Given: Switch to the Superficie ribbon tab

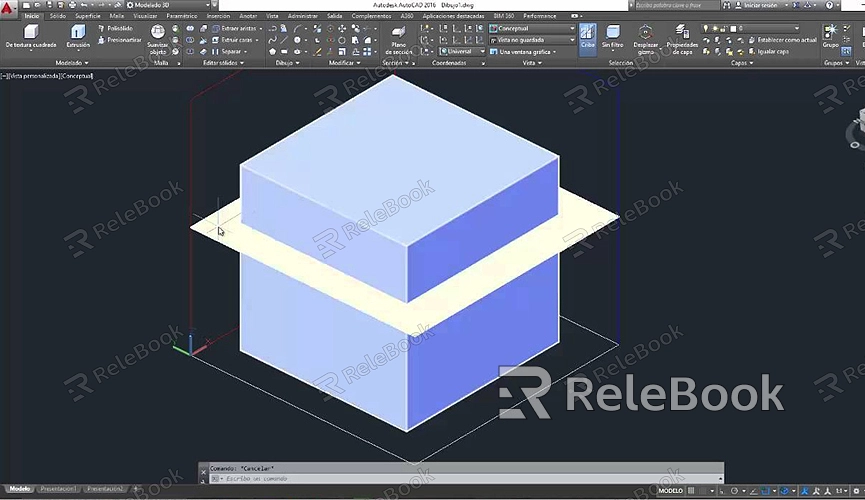Looking at the screenshot, I should click(x=87, y=16).
